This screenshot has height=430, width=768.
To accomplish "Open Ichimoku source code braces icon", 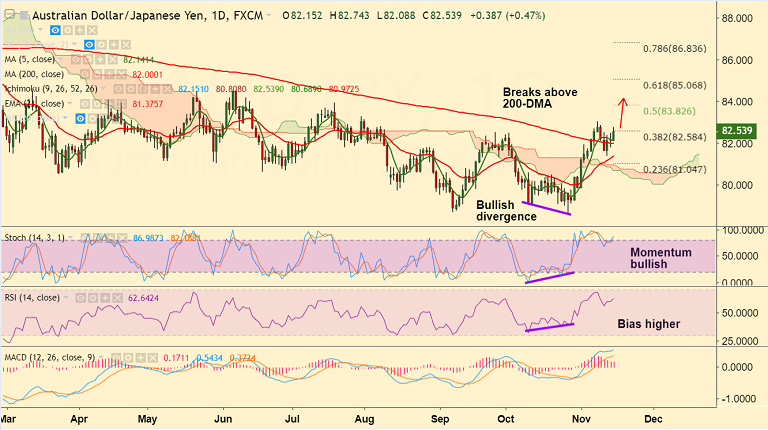I will [x=143, y=89].
